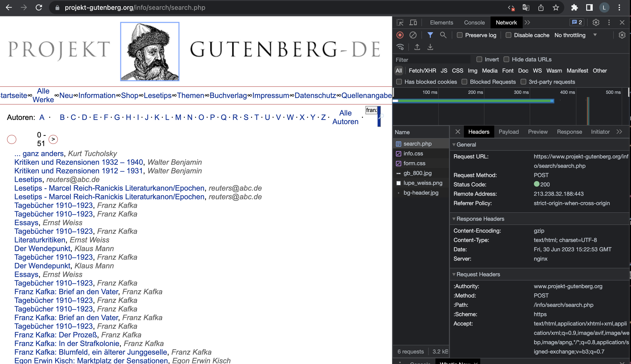Click the Filter input field in Network panel

tap(432, 60)
